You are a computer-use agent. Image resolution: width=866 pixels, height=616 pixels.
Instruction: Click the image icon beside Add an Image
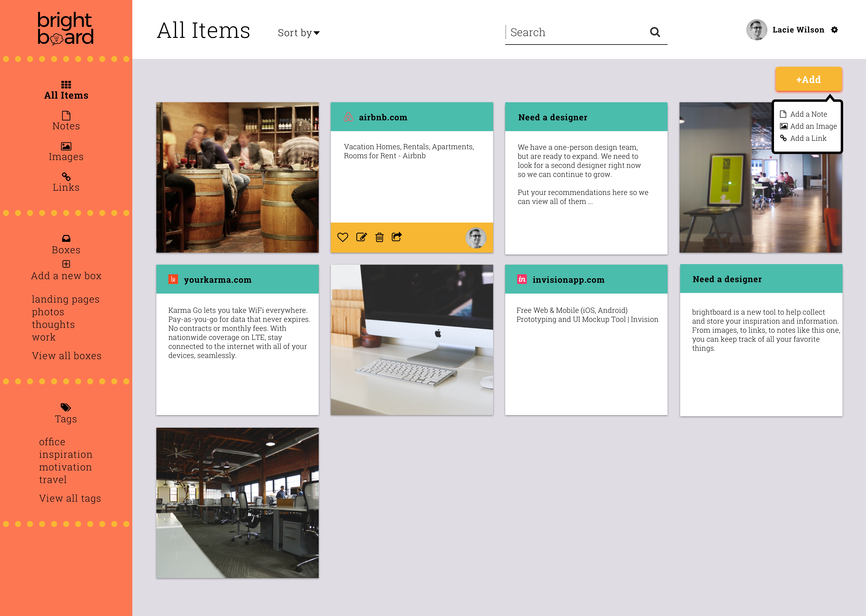point(784,126)
